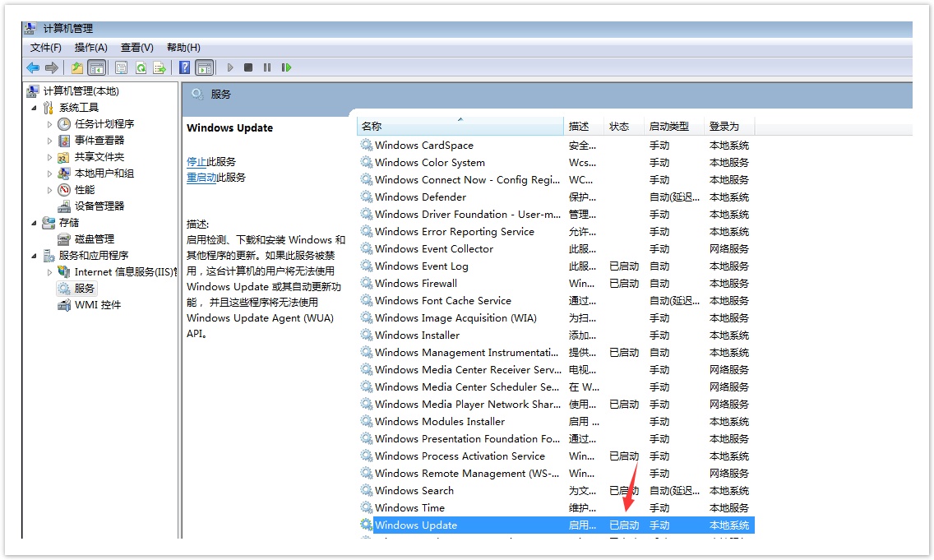The image size is (934, 560).
Task: Start the service with the play icon
Action: 230,68
